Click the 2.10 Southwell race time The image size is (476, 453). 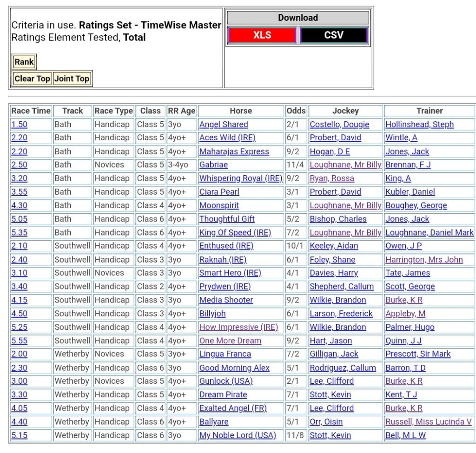pos(19,246)
